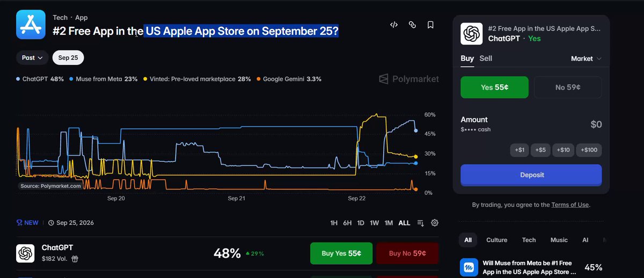Click the clock icon beside Sep 25, 2026
This screenshot has height=278, width=644.
click(x=51, y=223)
